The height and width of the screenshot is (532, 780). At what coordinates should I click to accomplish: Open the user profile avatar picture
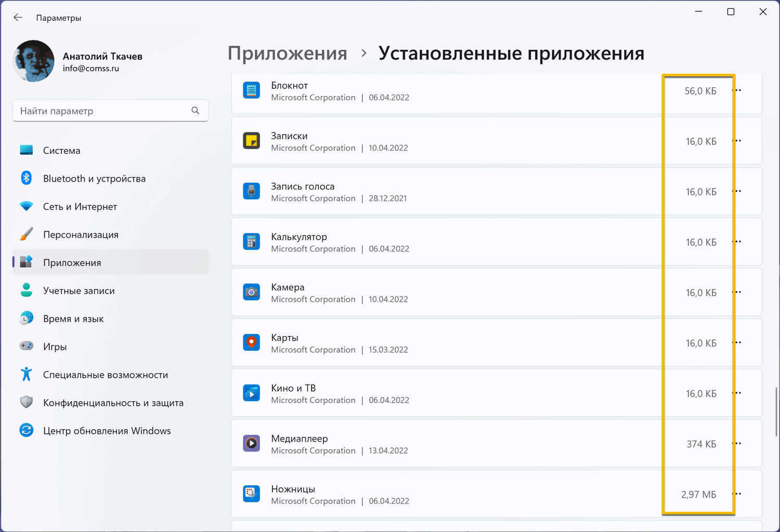point(33,61)
